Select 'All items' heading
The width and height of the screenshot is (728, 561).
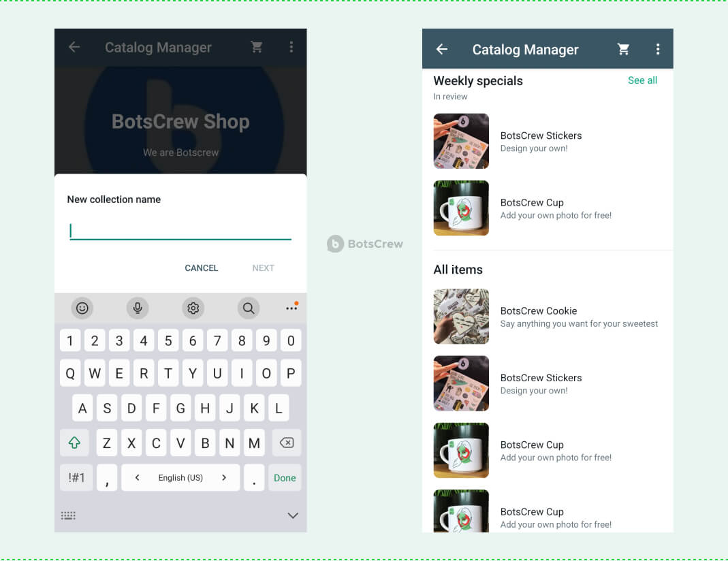458,270
